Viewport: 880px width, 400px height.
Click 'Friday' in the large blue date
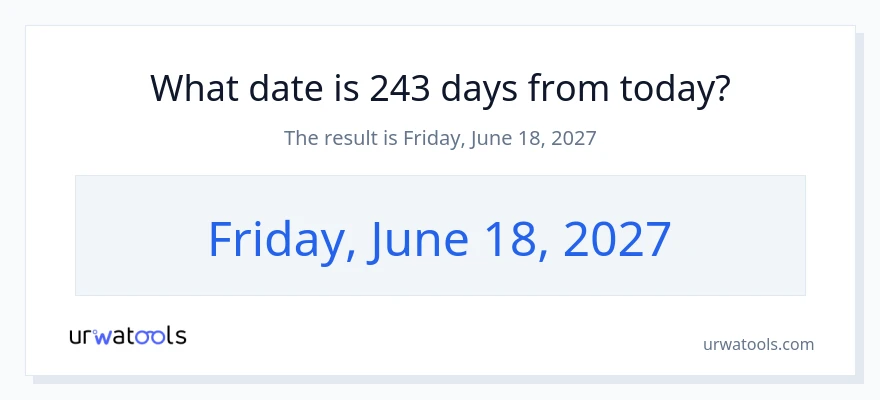pos(279,240)
